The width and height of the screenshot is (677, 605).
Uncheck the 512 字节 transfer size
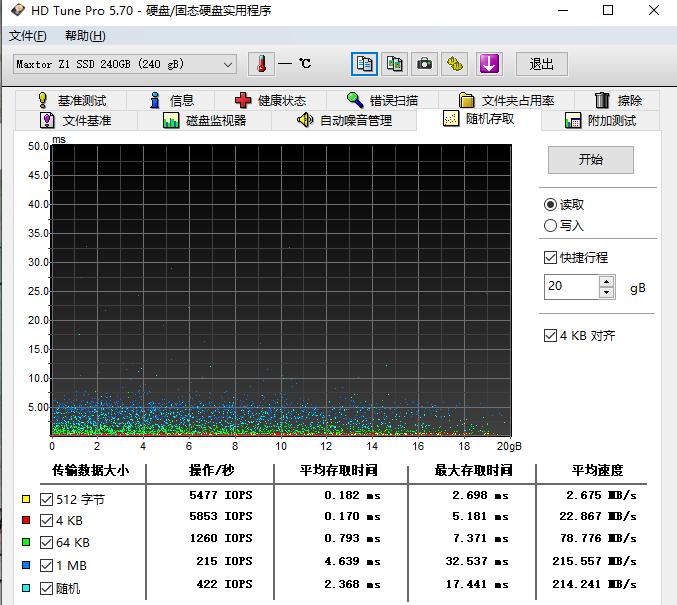click(46, 500)
